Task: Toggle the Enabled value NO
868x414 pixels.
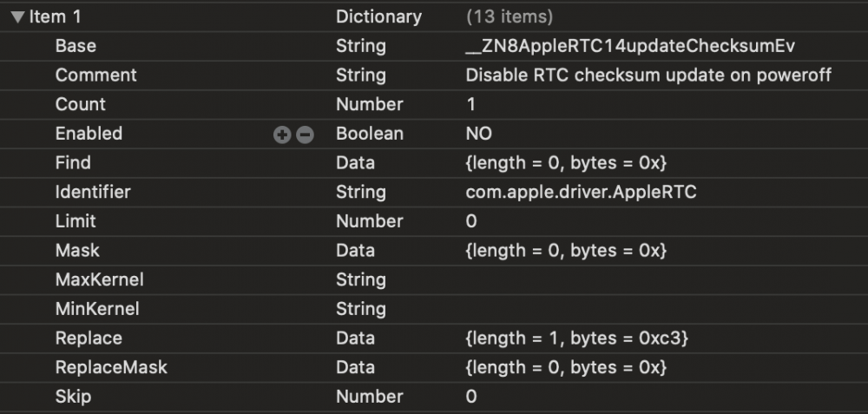Action: (479, 134)
